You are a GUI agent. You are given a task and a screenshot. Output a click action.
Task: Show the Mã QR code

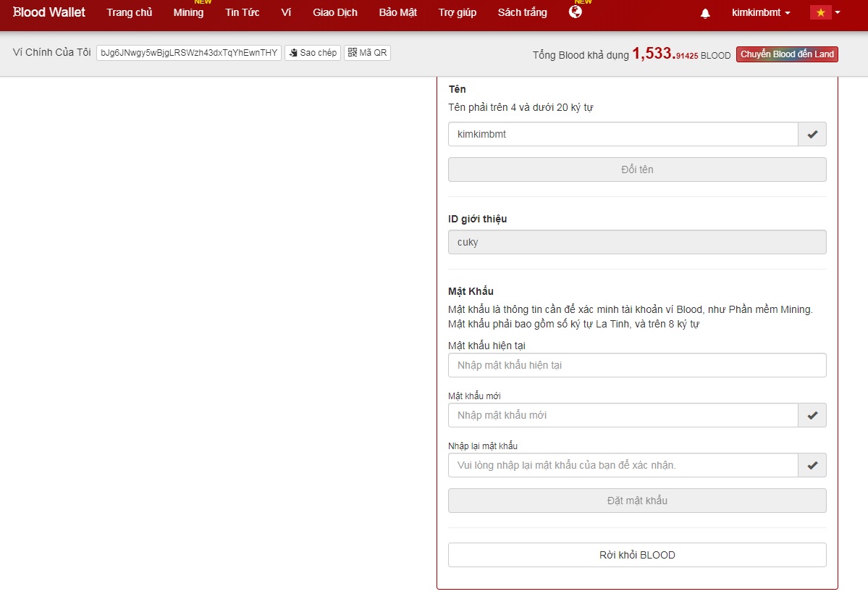368,53
